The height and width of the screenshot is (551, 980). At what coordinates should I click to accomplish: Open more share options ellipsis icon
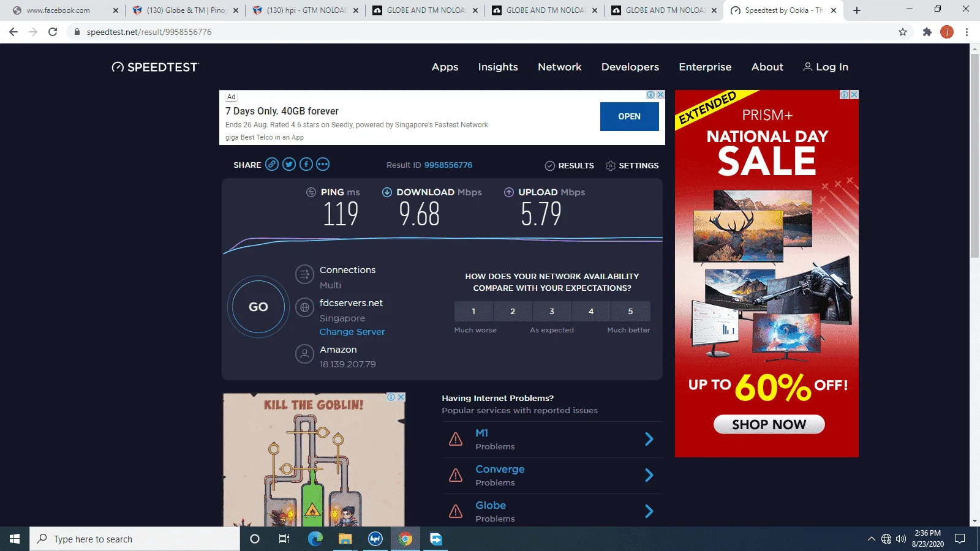coord(323,164)
